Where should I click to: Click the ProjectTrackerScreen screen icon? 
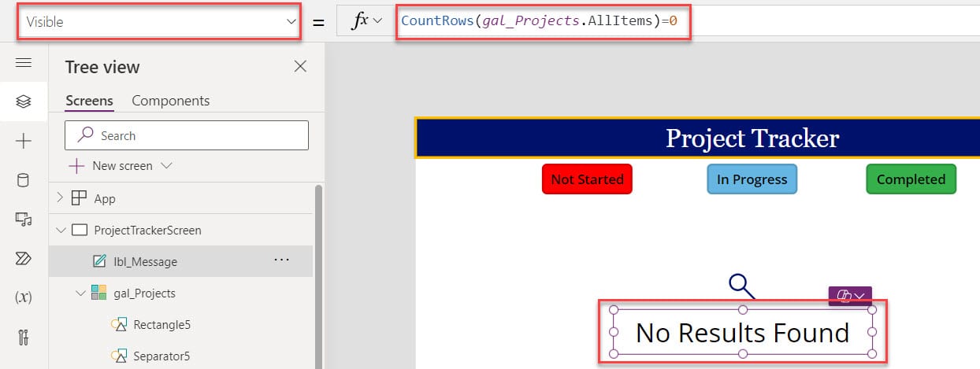tap(79, 231)
